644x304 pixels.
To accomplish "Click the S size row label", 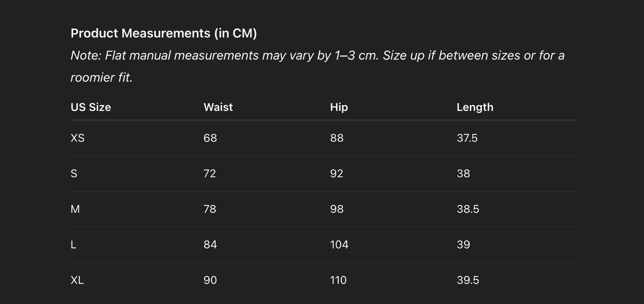I will point(74,174).
